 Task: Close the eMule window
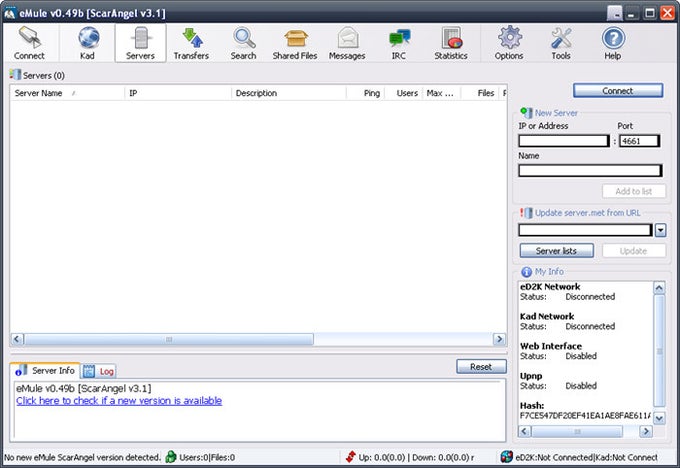pos(667,13)
